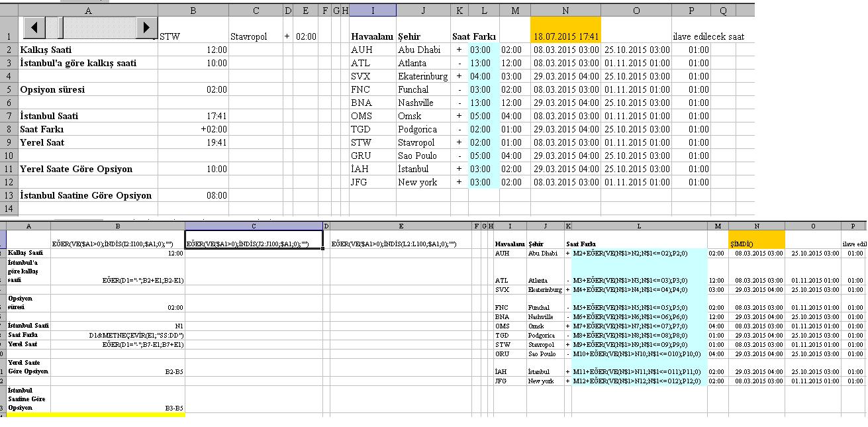Select the highlighted column I header in top sheet
The image size is (868, 427).
click(x=373, y=10)
